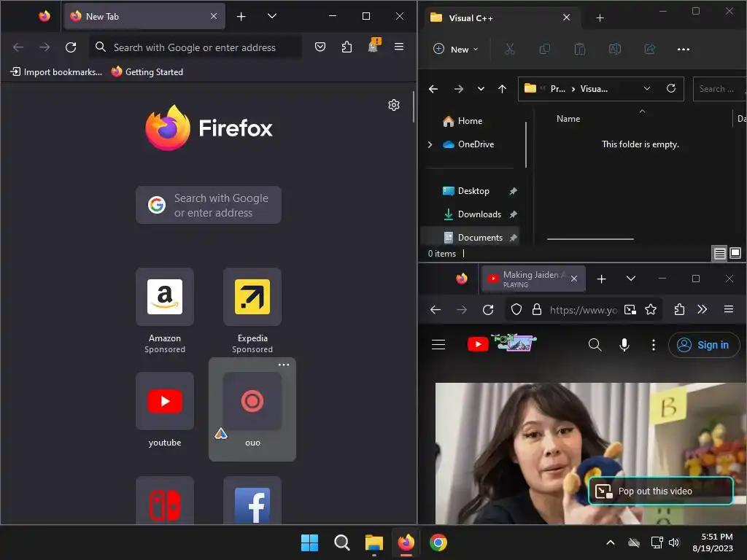
Task: Open New Tab personalize settings gear
Action: pyautogui.click(x=393, y=105)
